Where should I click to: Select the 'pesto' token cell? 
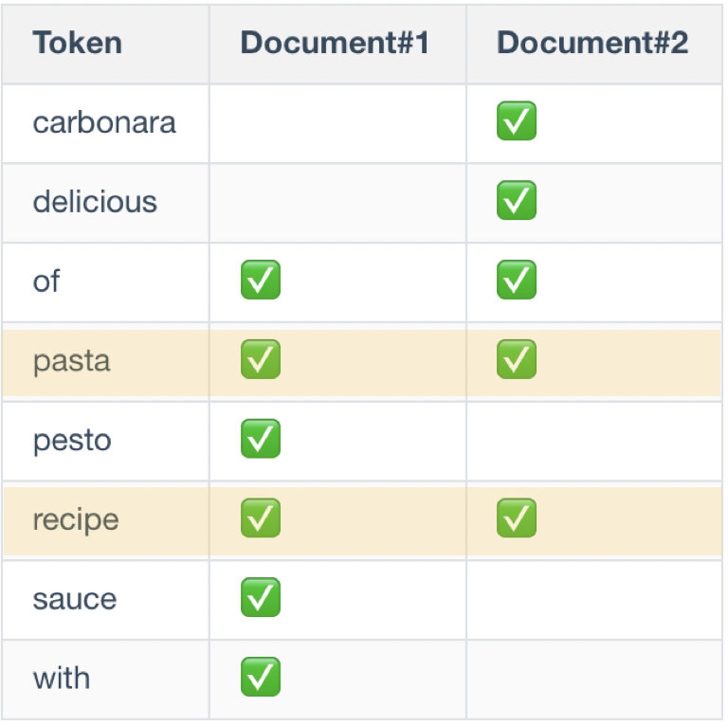(72, 441)
